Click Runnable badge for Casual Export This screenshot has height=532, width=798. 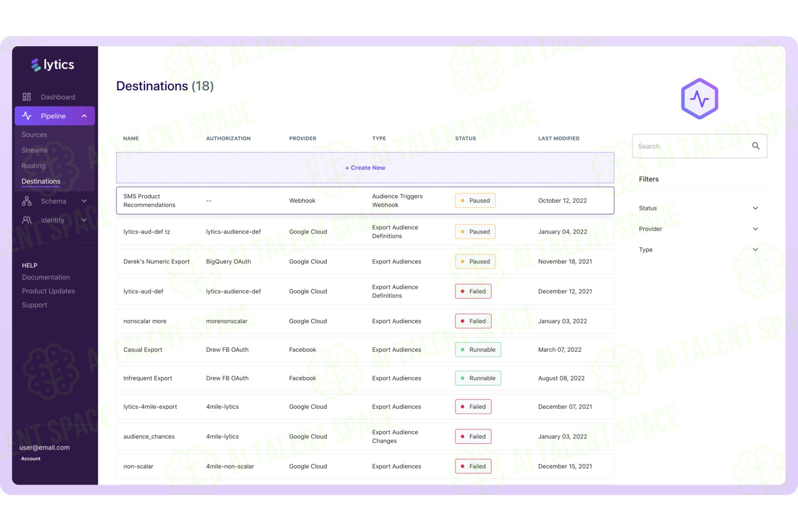[x=478, y=350]
